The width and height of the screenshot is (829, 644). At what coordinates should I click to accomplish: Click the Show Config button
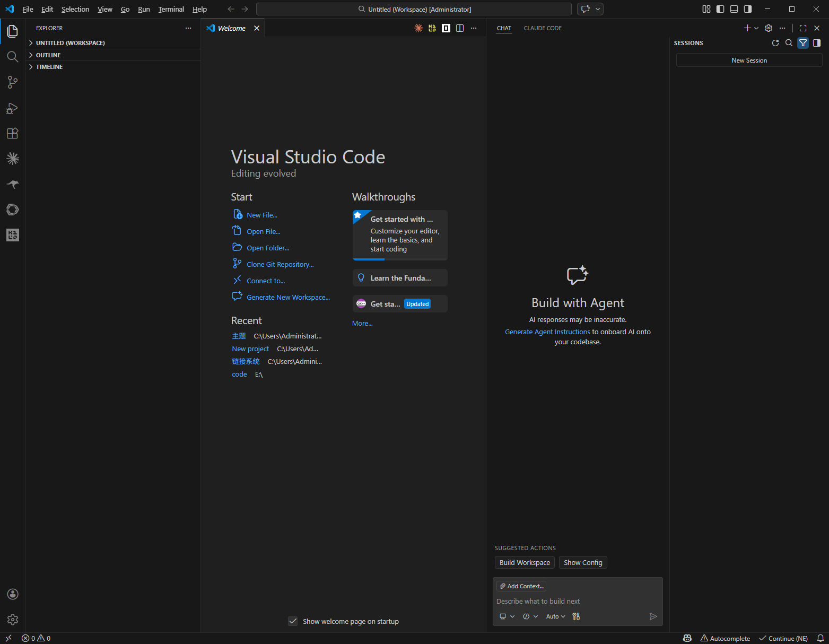click(583, 562)
